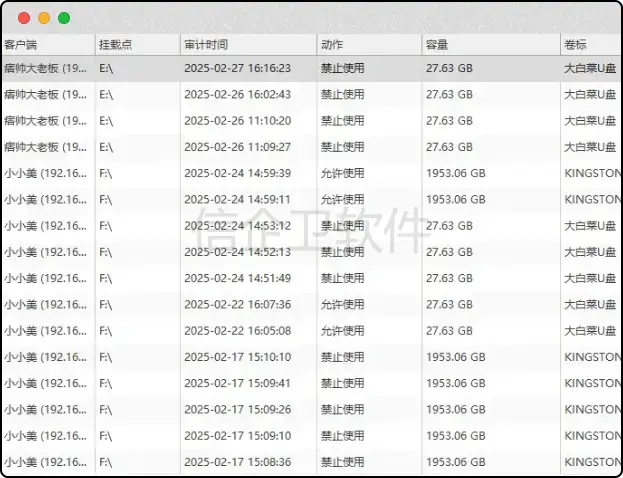This screenshot has height=478, width=623.
Task: Click 大白菜U盘 label in the 14:52:13 row
Action: point(590,252)
